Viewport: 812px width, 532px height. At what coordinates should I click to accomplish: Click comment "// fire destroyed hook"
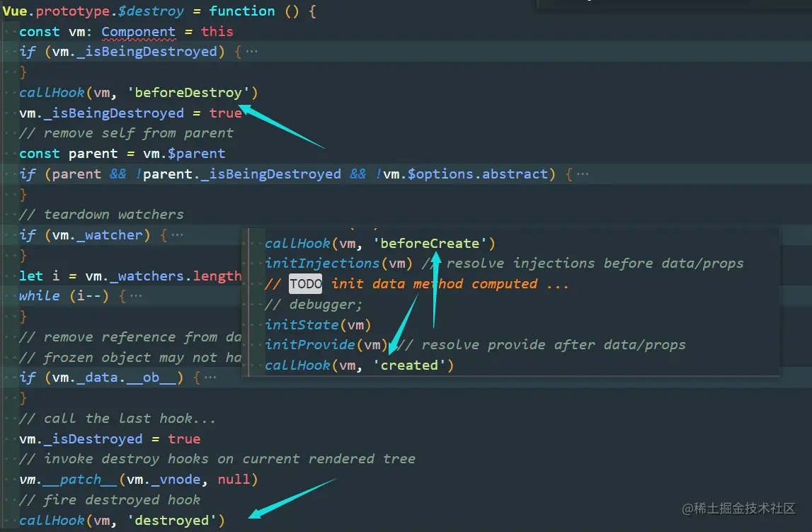pos(110,500)
